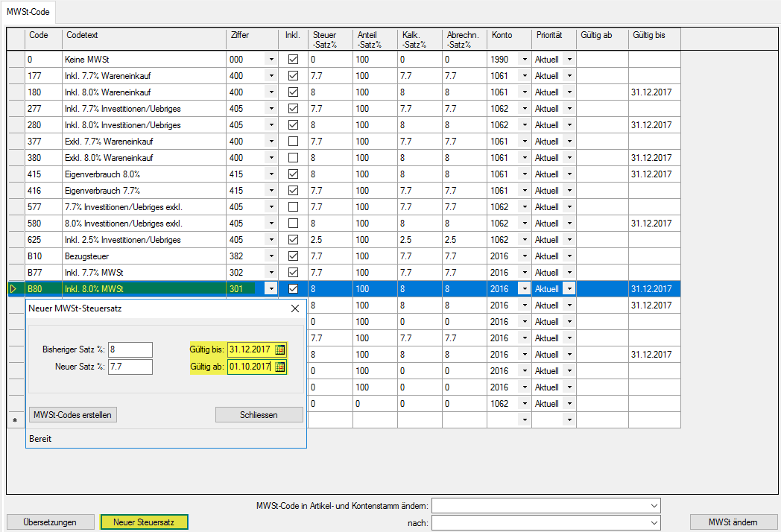Uncheck Inkl. checkbox for Keine MWSt row
Screen dimensions: 781x532
click(x=293, y=59)
